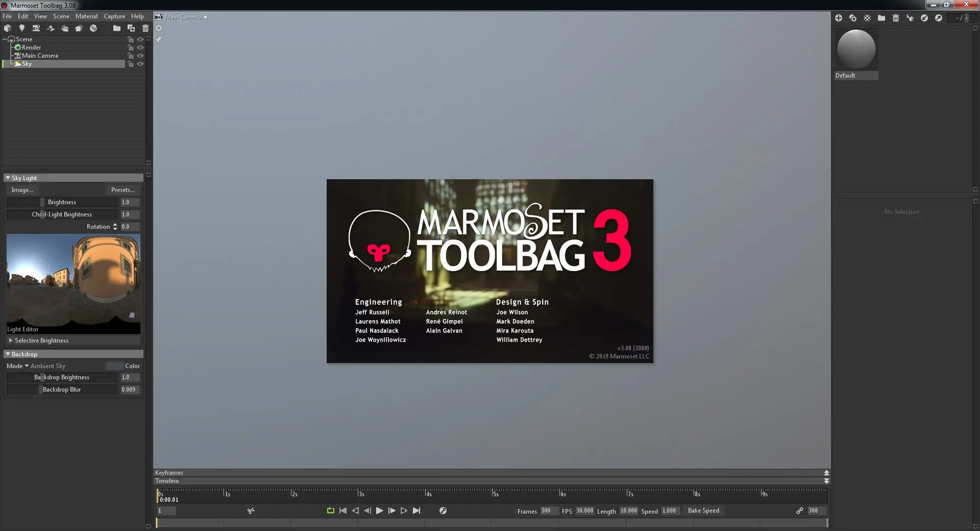
Task: Open the File menu
Action: 7,16
